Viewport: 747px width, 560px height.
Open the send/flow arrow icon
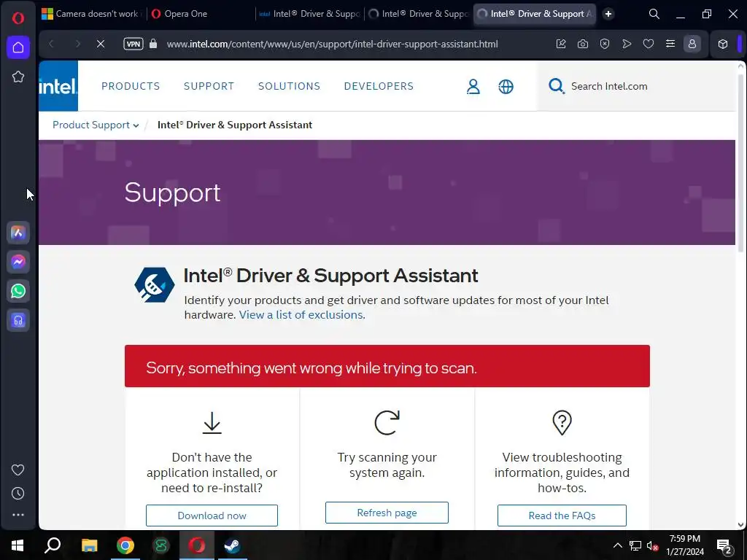point(627,44)
